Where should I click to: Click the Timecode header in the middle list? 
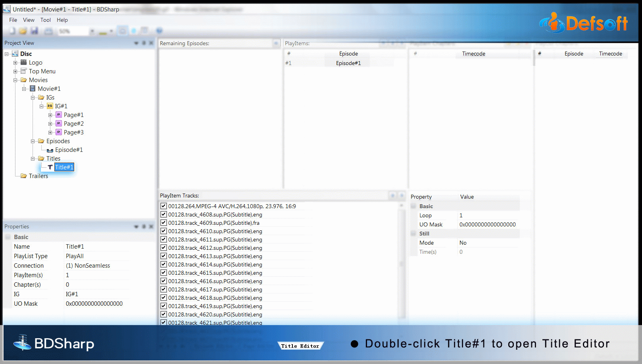pos(473,54)
